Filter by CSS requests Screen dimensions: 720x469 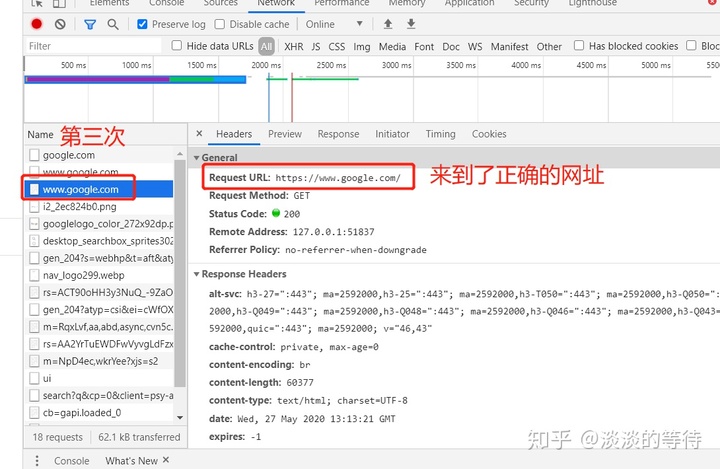337,46
